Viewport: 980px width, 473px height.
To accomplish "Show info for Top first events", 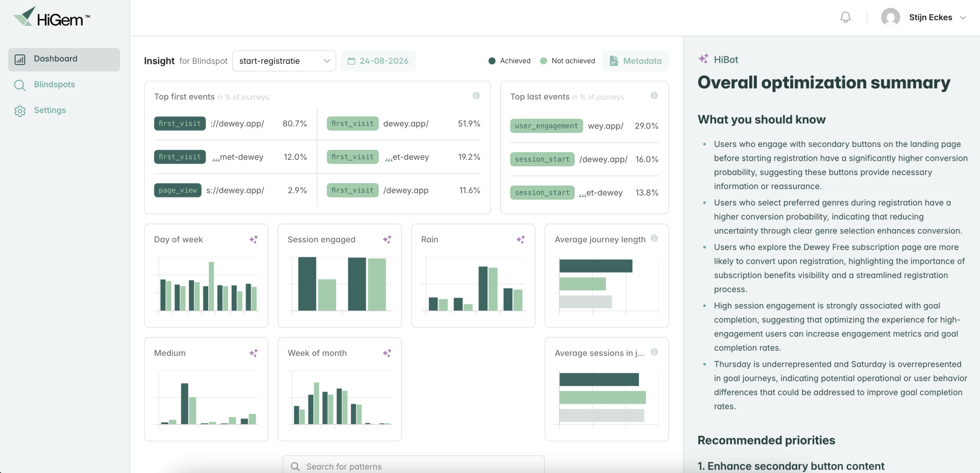I will (x=476, y=95).
